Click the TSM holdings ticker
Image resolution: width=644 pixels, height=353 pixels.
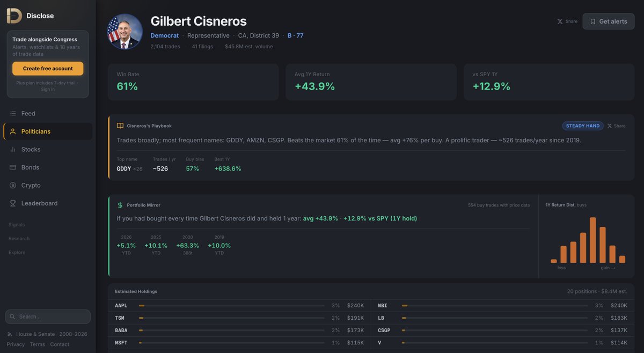(x=120, y=318)
